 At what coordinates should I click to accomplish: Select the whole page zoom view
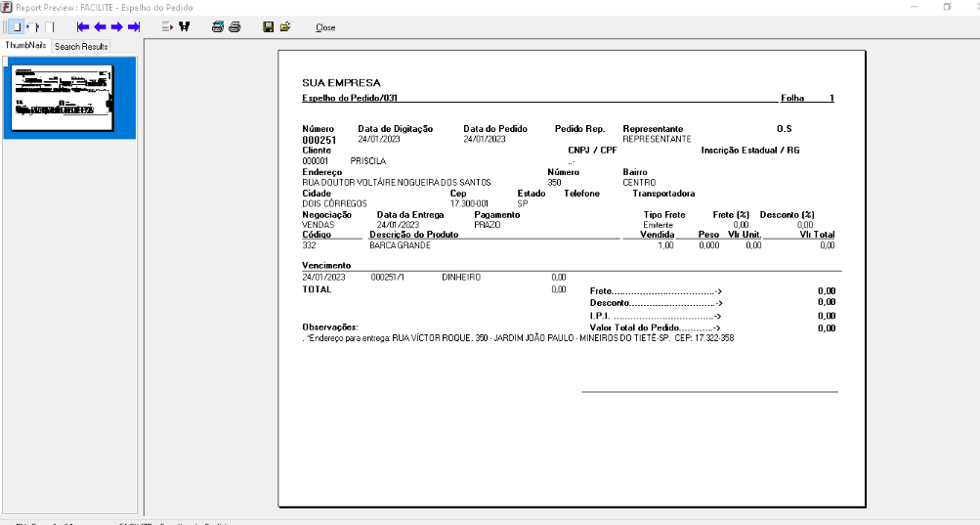17,27
